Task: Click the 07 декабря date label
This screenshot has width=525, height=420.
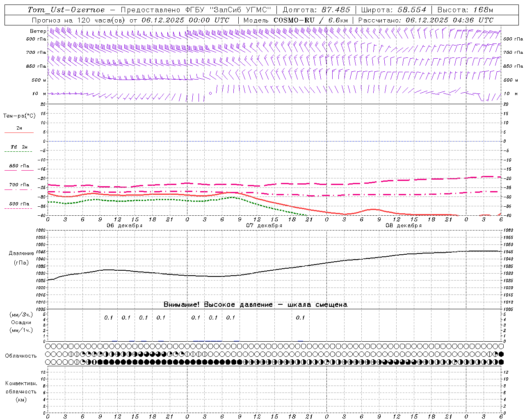Action: (x=264, y=226)
